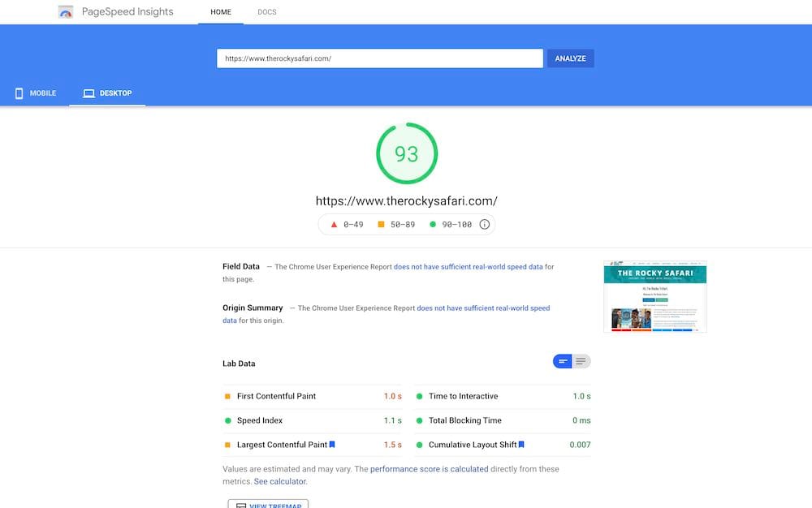This screenshot has height=508, width=812.
Task: Click the Time to Interactive green status dot
Action: point(420,396)
